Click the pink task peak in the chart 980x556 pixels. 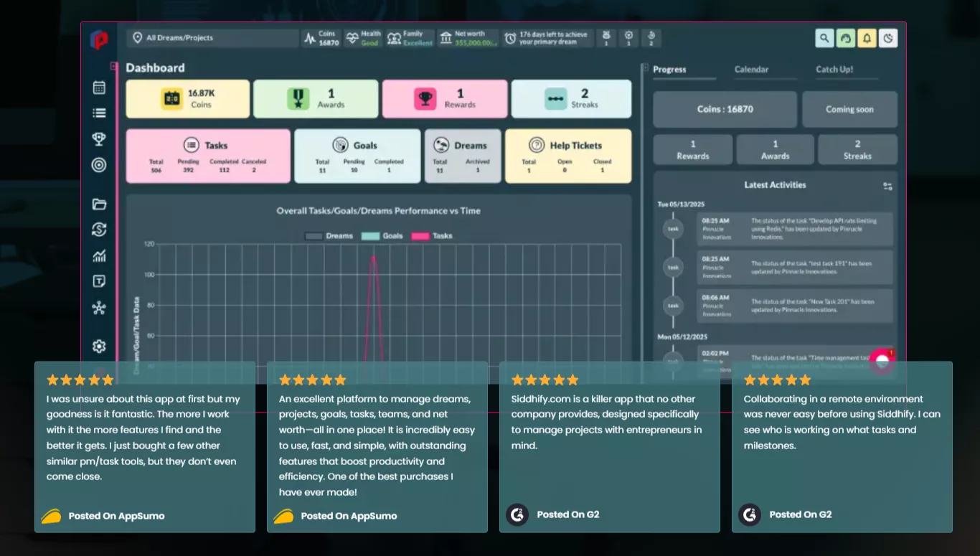tap(373, 256)
